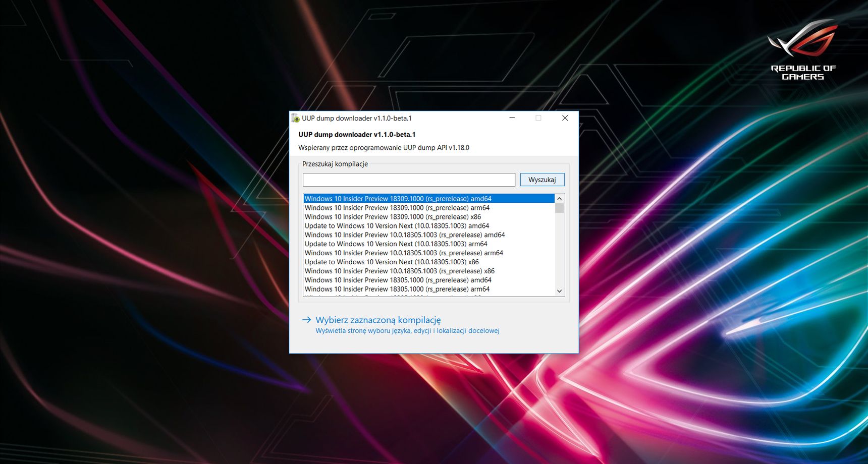The image size is (868, 464).
Task: Click the build list scrollbar thumb
Action: coord(559,208)
